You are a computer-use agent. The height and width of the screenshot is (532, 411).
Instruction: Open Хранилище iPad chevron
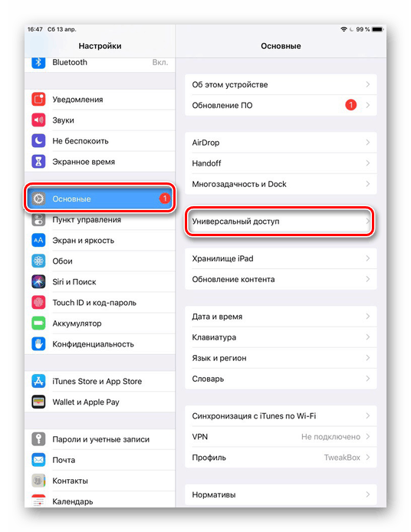368,258
